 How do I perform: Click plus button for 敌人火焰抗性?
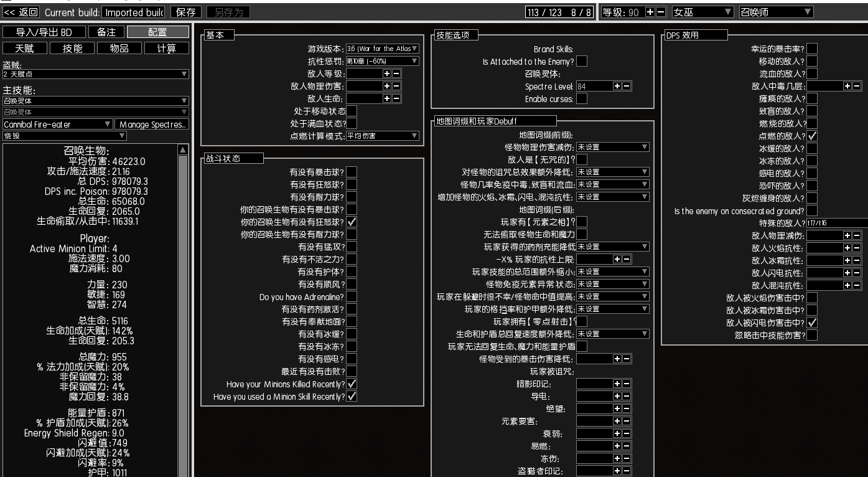(x=847, y=248)
